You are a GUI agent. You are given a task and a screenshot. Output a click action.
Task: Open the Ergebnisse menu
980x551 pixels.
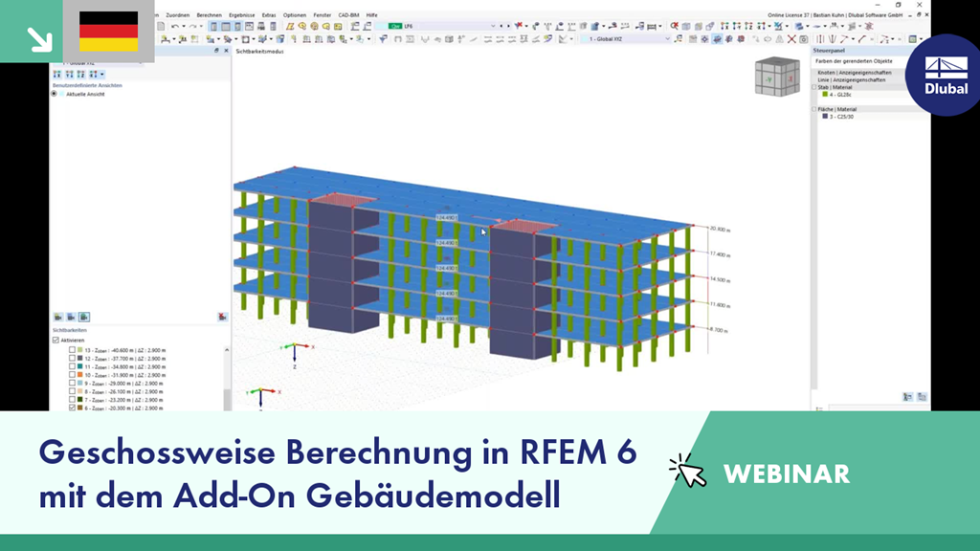pyautogui.click(x=242, y=15)
